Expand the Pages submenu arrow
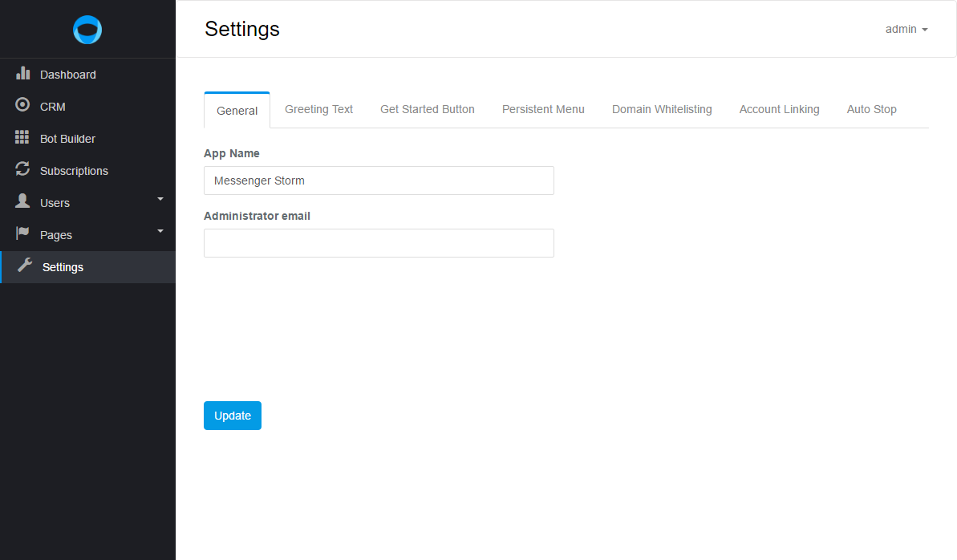The image size is (957, 560). (160, 230)
